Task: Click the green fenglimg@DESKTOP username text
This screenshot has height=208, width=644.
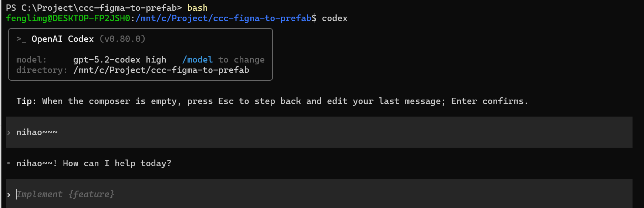Action: click(x=68, y=18)
